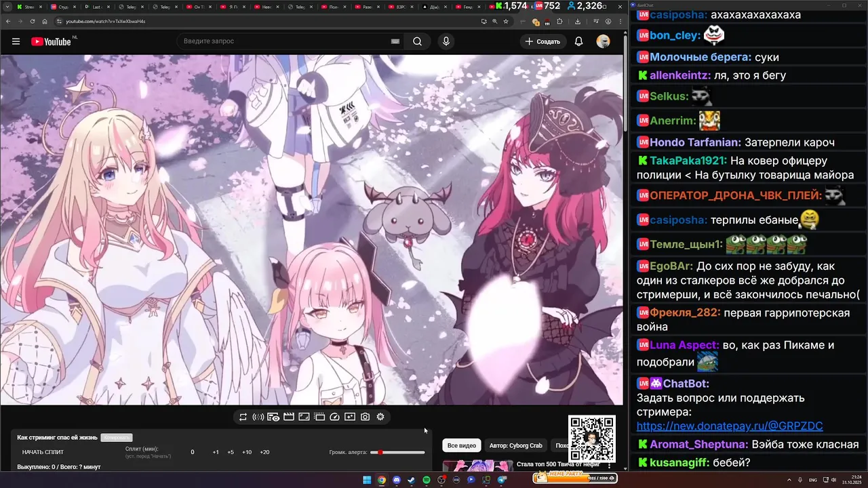Image resolution: width=868 pixels, height=488 pixels.
Task: Open Chrome from the taskbar
Action: [x=382, y=480]
